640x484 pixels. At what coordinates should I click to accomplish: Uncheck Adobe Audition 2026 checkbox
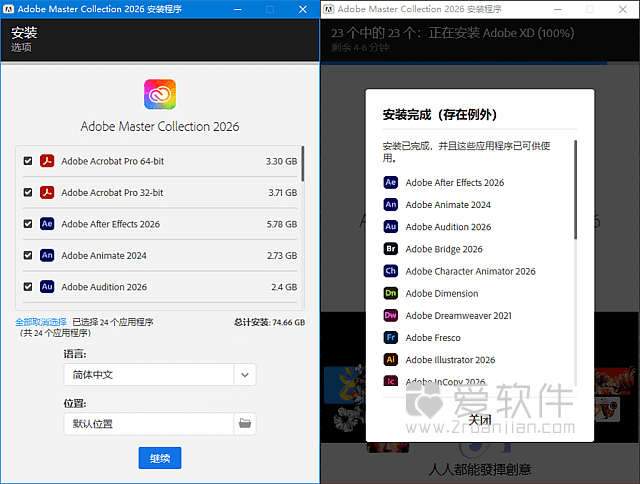pos(28,286)
